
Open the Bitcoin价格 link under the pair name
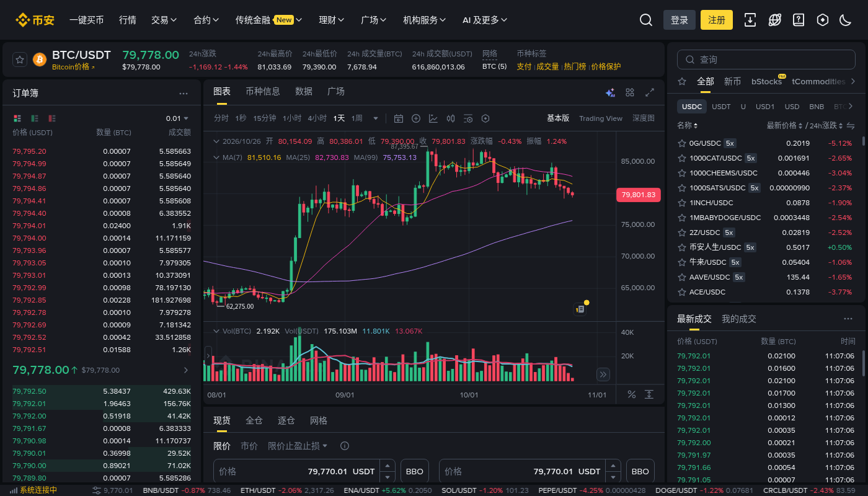pyautogui.click(x=73, y=67)
